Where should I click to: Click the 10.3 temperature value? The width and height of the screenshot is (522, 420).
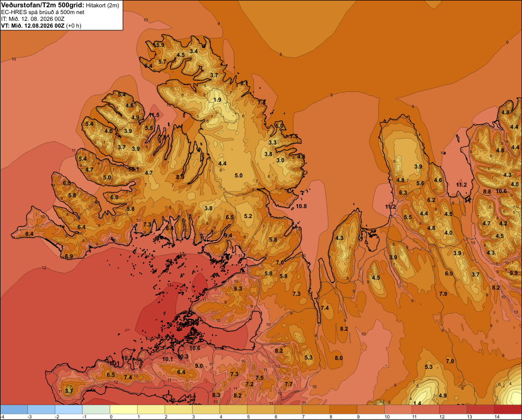coord(183,356)
